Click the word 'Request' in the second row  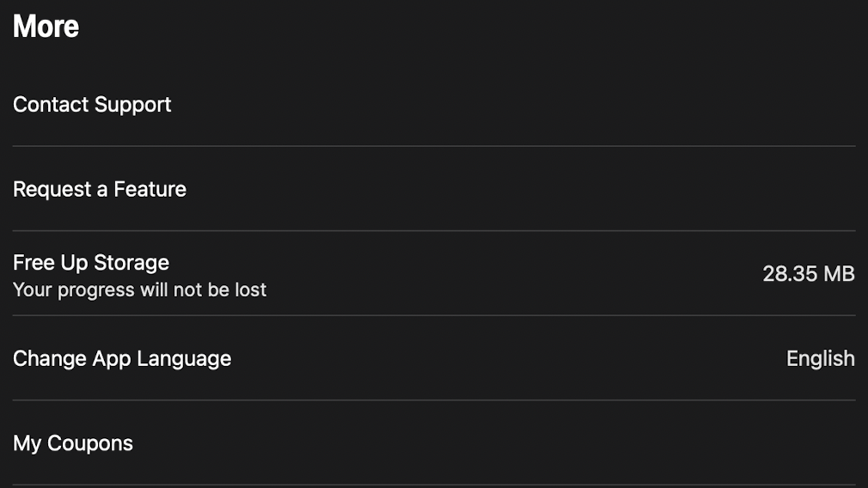pos(50,189)
